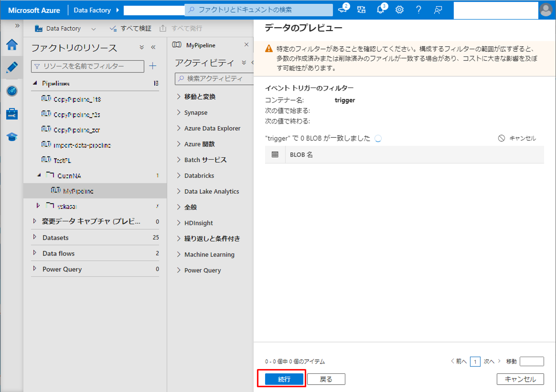Click the 続行 continue button

[284, 379]
